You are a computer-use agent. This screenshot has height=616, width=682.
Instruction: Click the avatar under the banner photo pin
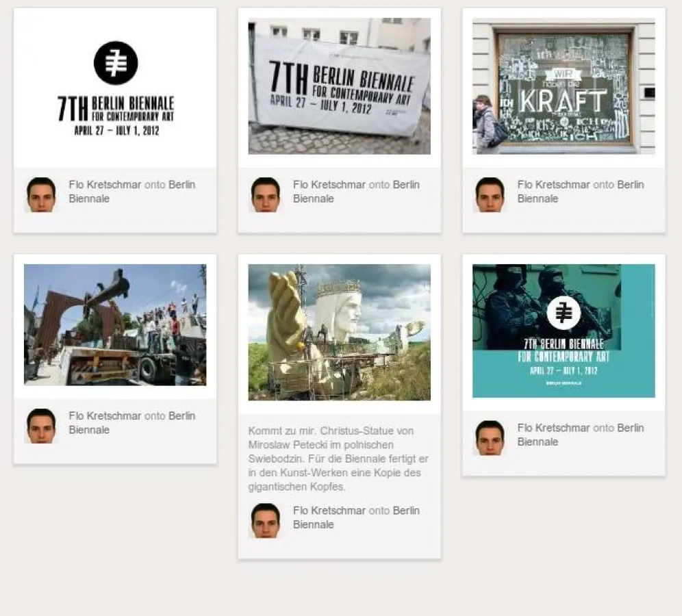[x=266, y=194]
